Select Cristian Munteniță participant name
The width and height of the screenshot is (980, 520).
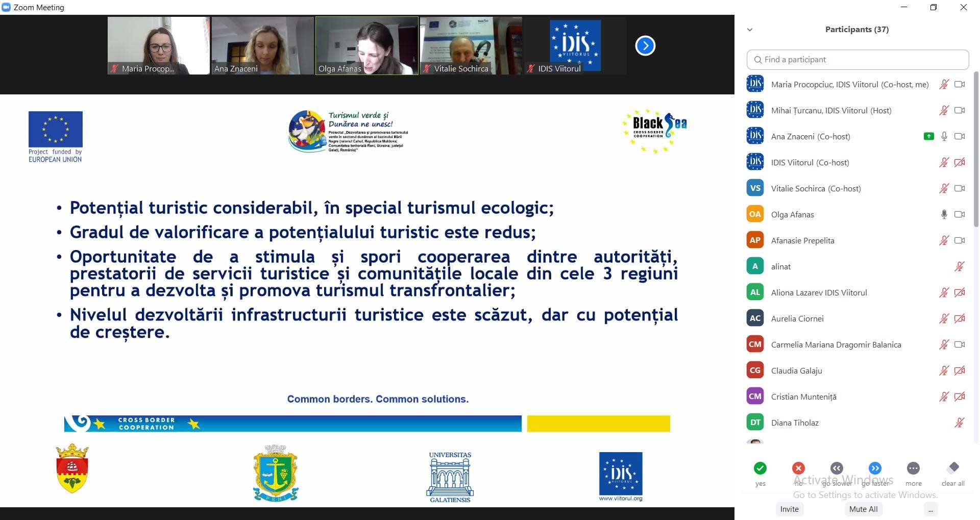click(804, 397)
